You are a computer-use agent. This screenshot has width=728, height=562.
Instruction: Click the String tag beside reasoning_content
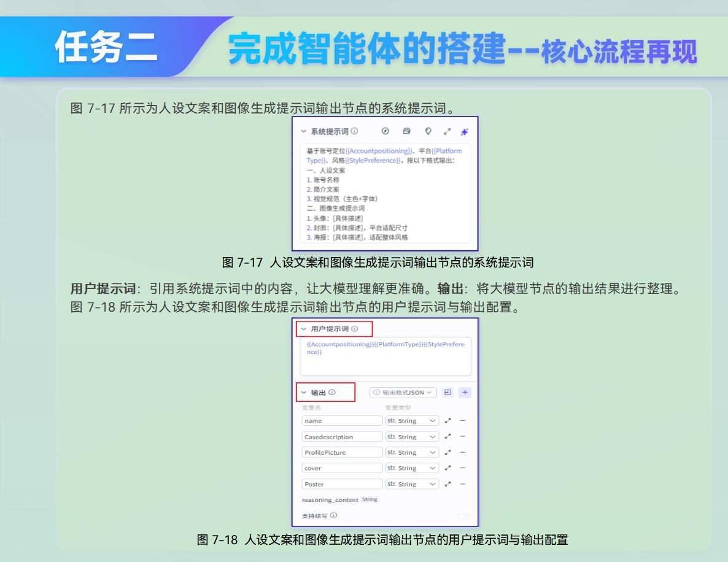tap(370, 499)
